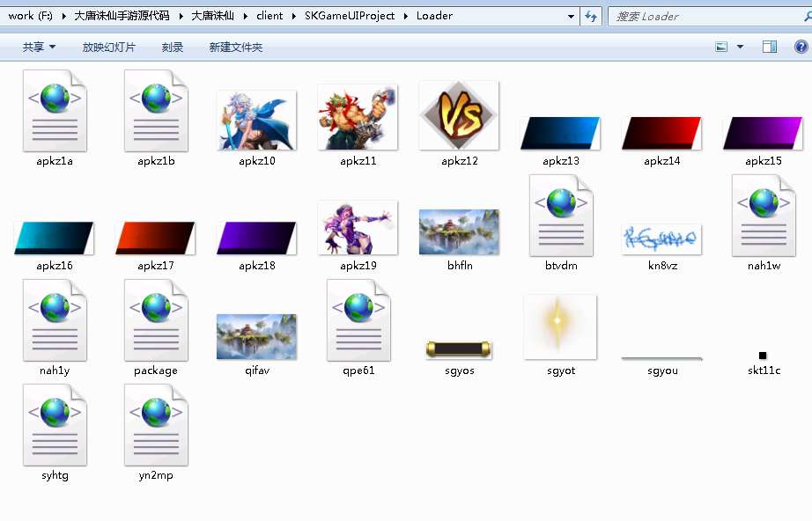The width and height of the screenshot is (812, 521).
Task: Select the package file icon
Action: (156, 320)
